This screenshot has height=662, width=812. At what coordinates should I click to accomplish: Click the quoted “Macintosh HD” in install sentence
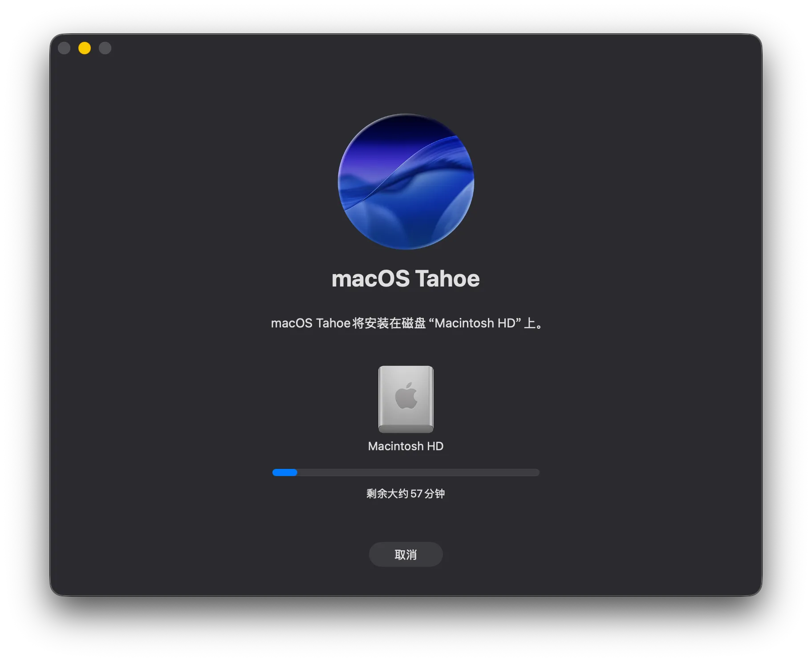475,323
